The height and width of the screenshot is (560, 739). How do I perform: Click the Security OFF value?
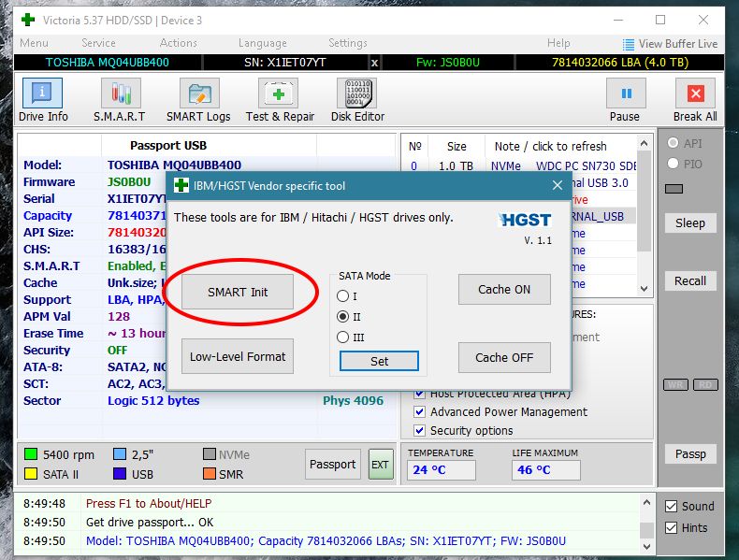point(117,351)
